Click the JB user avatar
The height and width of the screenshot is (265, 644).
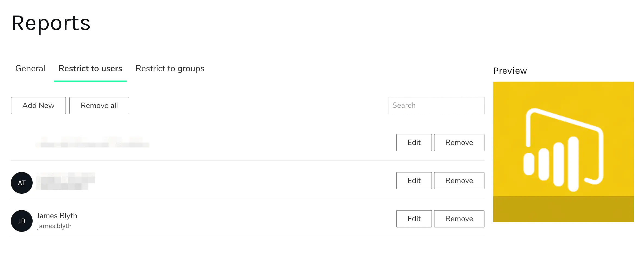pyautogui.click(x=22, y=221)
